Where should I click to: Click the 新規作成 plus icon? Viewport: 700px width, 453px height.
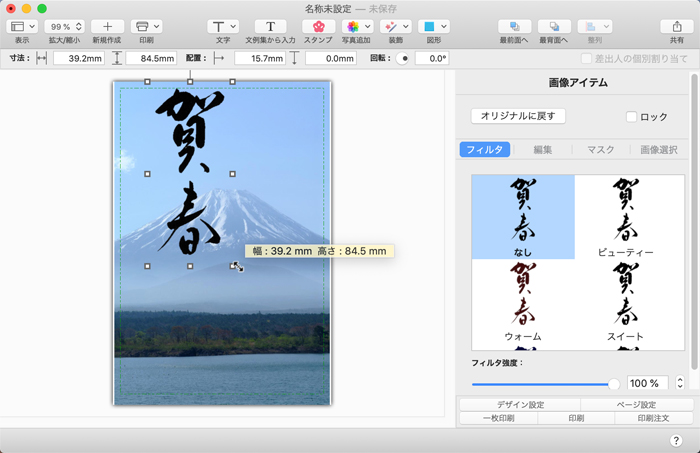107,26
